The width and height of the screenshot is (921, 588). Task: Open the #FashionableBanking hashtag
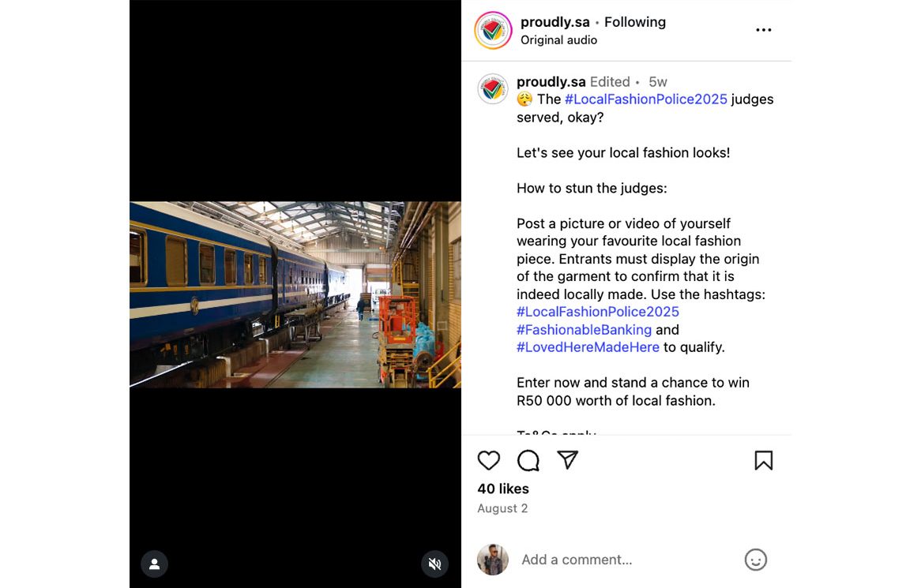coord(584,330)
